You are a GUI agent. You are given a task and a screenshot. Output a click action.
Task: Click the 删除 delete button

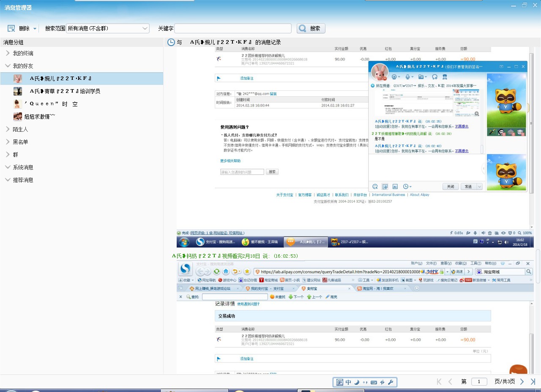[x=19, y=28]
